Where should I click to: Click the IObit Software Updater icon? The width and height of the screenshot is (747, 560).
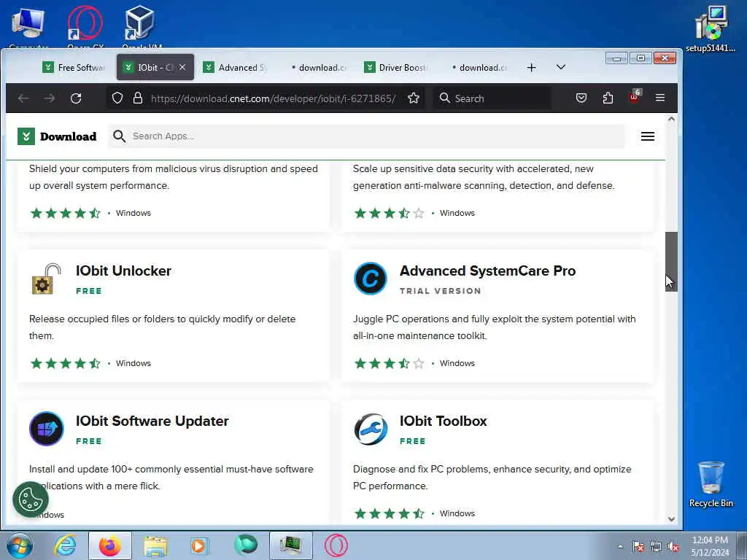(x=46, y=429)
